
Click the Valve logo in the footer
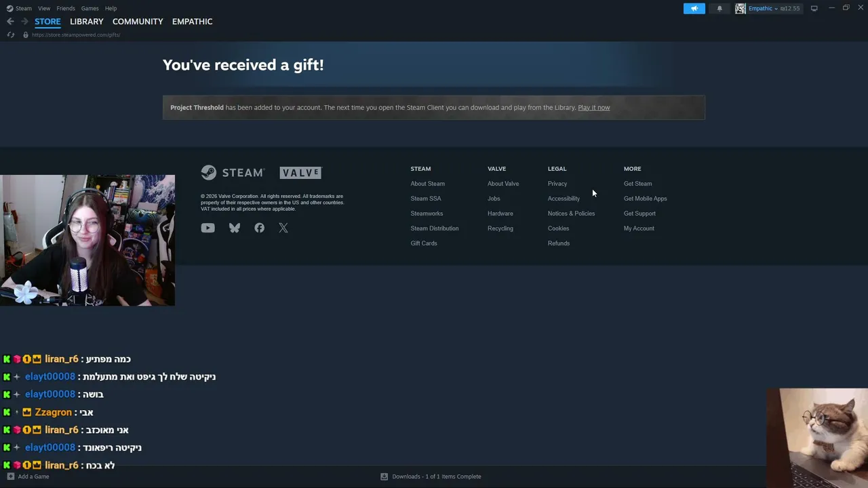301,173
